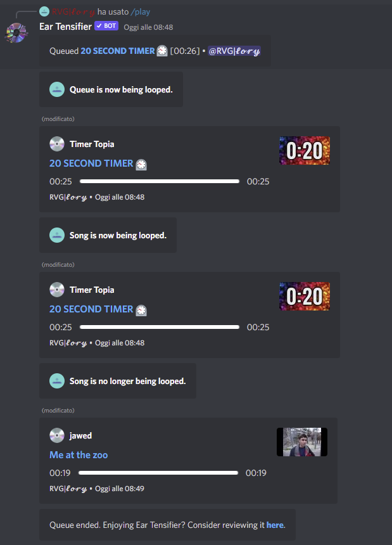This screenshot has height=545, width=392.
Task: Open the 'Me at the zoo' link
Action: pyautogui.click(x=79, y=454)
